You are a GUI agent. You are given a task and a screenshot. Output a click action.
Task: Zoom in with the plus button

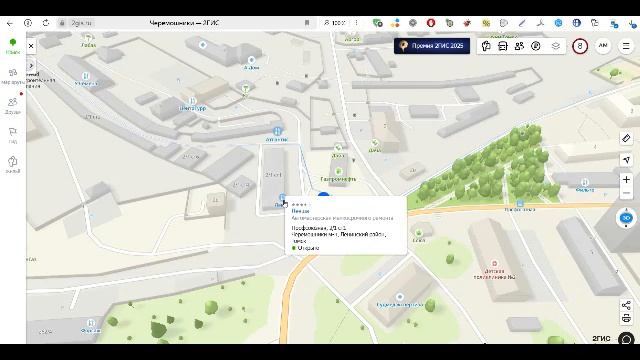(x=626, y=179)
